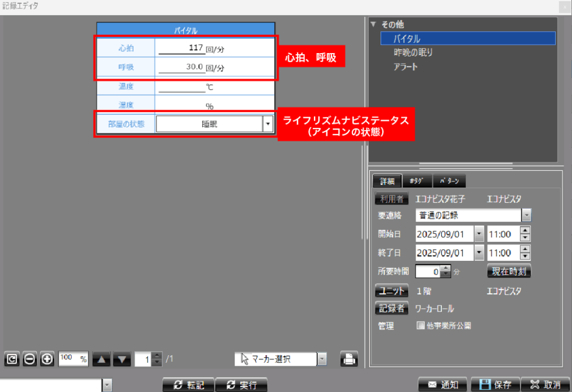Click the reset zoom icon
572x392 pixels.
click(x=12, y=360)
